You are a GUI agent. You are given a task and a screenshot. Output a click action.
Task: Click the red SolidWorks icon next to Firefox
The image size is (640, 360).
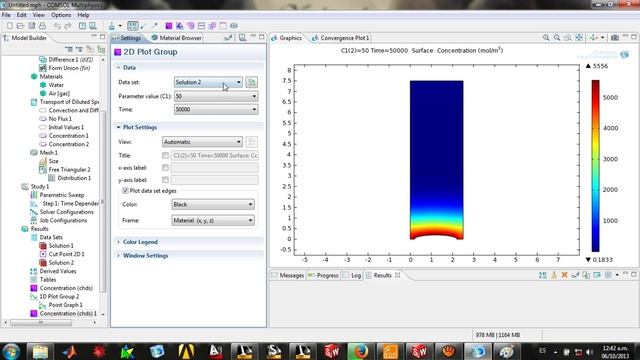pyautogui.click(x=331, y=351)
